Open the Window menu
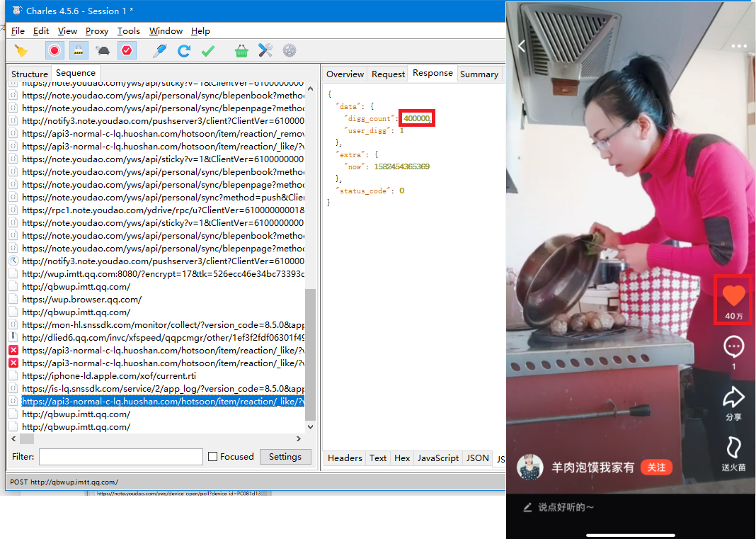Viewport: 756px width, 539px height. tap(166, 31)
